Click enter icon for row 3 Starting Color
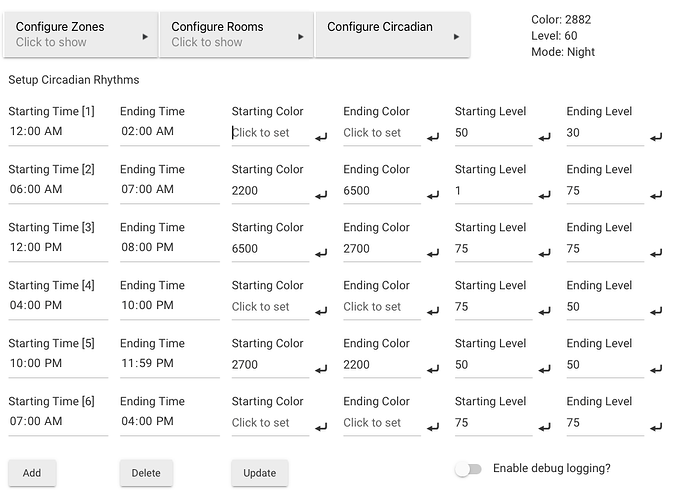 point(321,253)
